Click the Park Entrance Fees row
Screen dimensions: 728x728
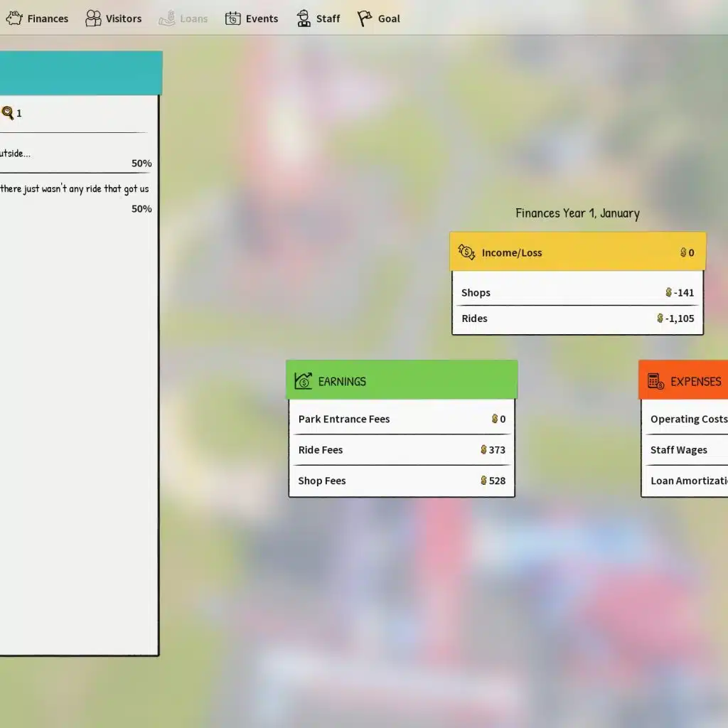[402, 419]
